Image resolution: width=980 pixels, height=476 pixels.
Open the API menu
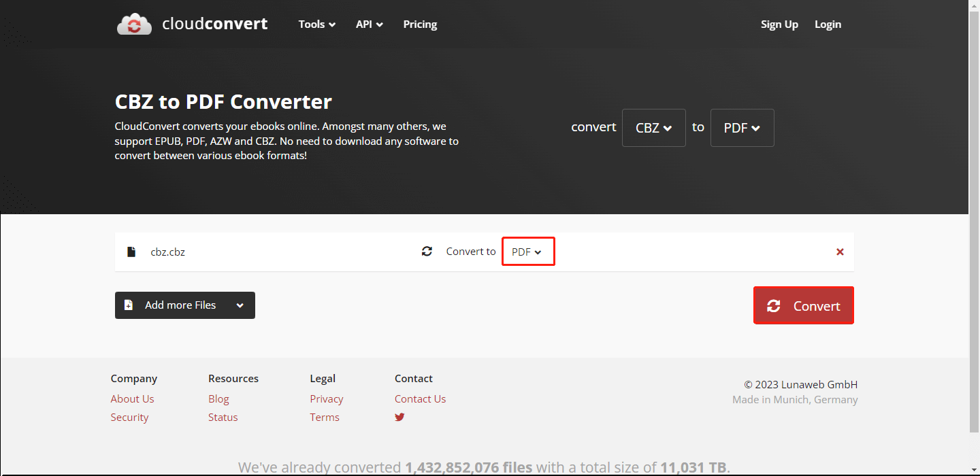pos(370,24)
